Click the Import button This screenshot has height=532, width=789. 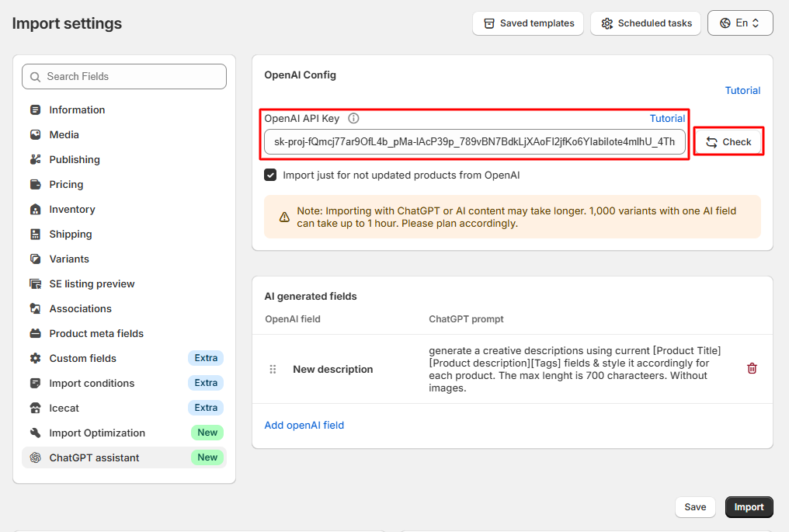749,507
